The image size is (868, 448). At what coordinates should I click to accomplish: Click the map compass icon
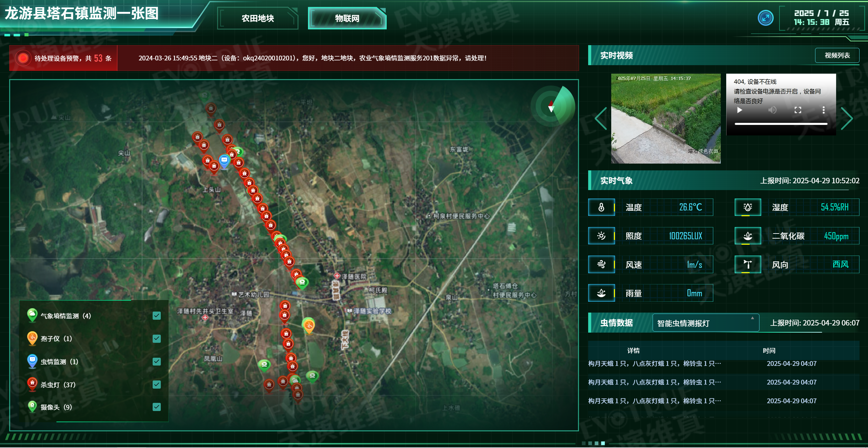pos(552,106)
